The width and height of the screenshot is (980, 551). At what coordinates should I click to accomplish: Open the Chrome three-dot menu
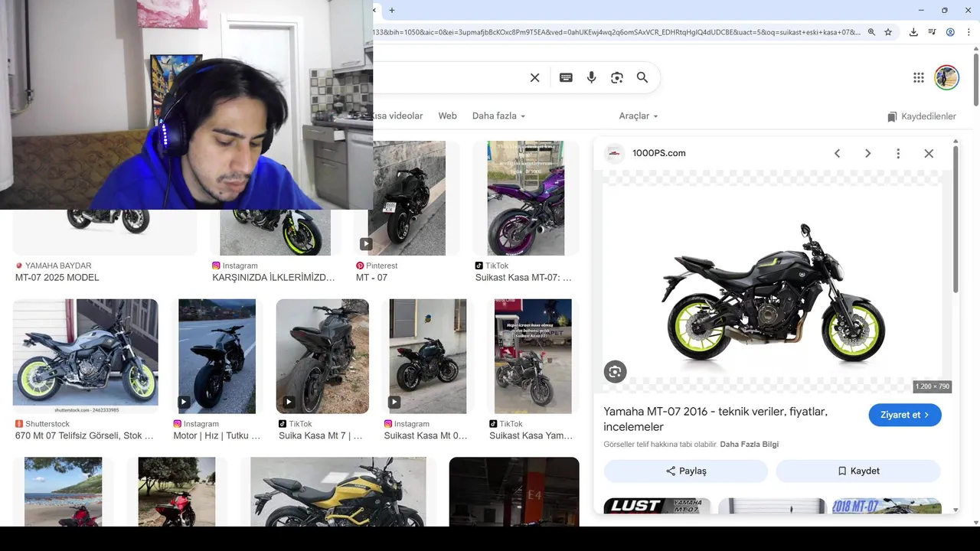coord(969,32)
